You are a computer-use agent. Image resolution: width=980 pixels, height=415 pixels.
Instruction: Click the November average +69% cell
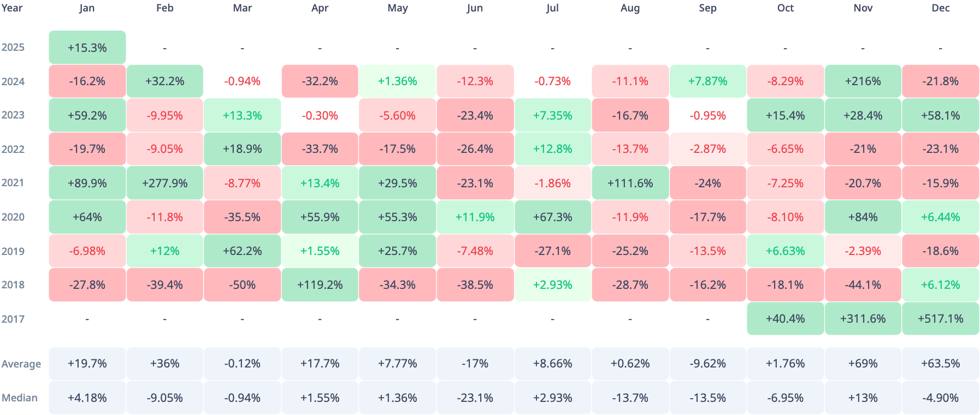point(863,364)
